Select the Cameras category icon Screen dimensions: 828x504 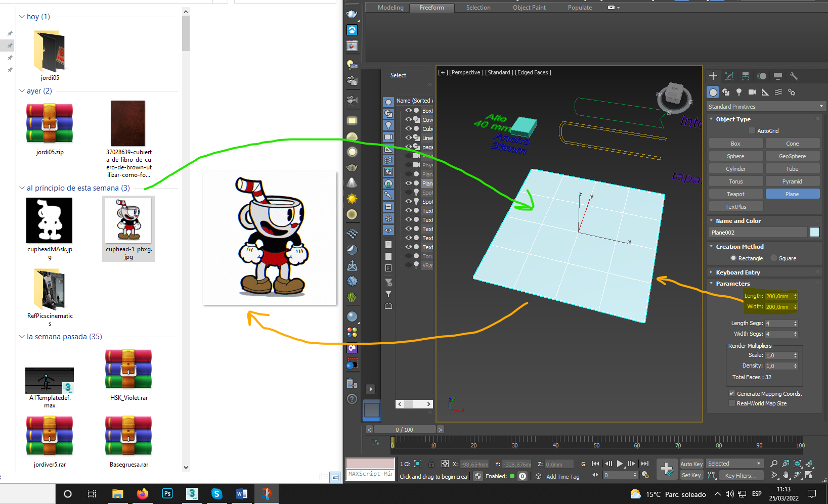coord(752,92)
